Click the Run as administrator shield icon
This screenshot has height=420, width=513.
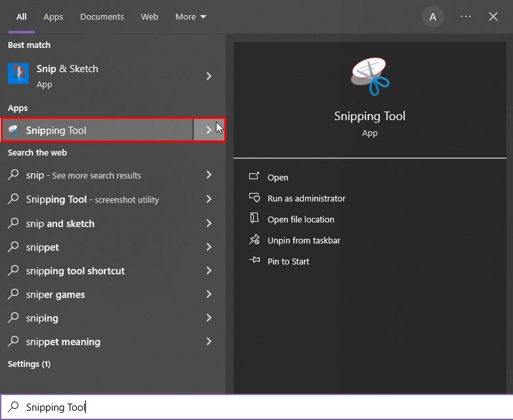coord(255,198)
